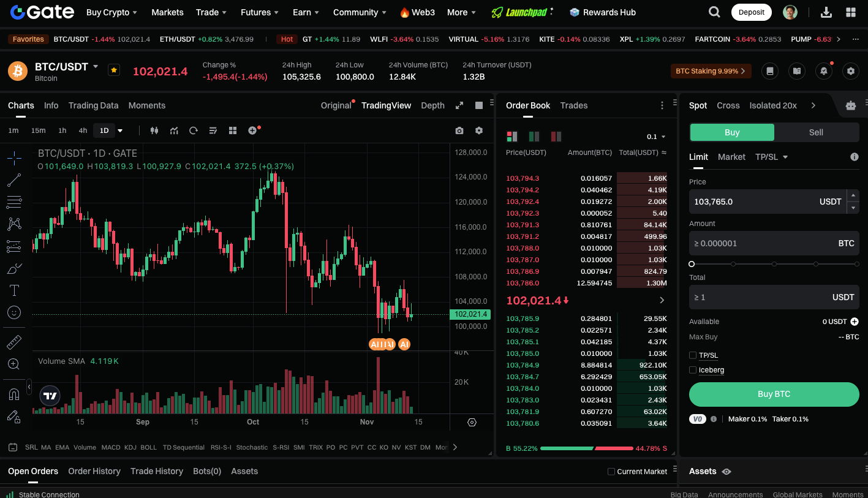Open the Buy Crypto menu
The height and width of the screenshot is (498, 868).
pyautogui.click(x=111, y=12)
